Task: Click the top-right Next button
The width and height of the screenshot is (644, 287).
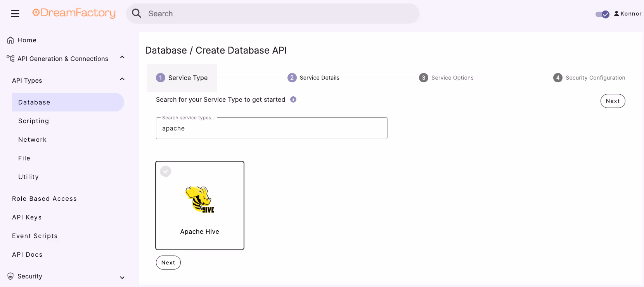Action: pos(613,101)
